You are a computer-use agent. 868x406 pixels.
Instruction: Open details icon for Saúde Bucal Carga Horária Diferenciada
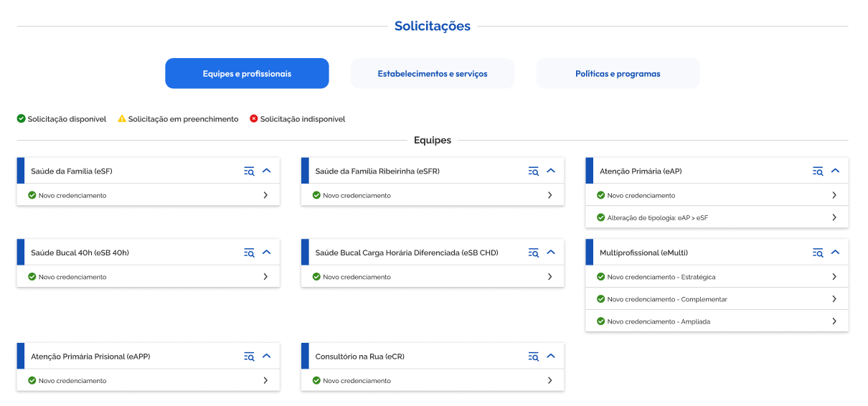534,252
